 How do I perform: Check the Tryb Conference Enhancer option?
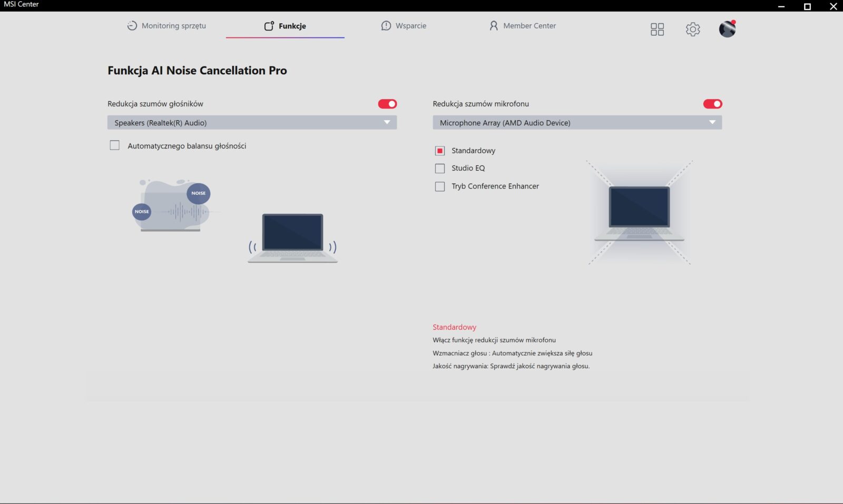coord(440,186)
